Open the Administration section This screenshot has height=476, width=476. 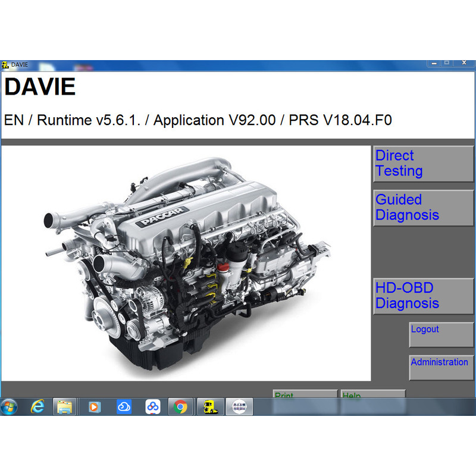441,367
